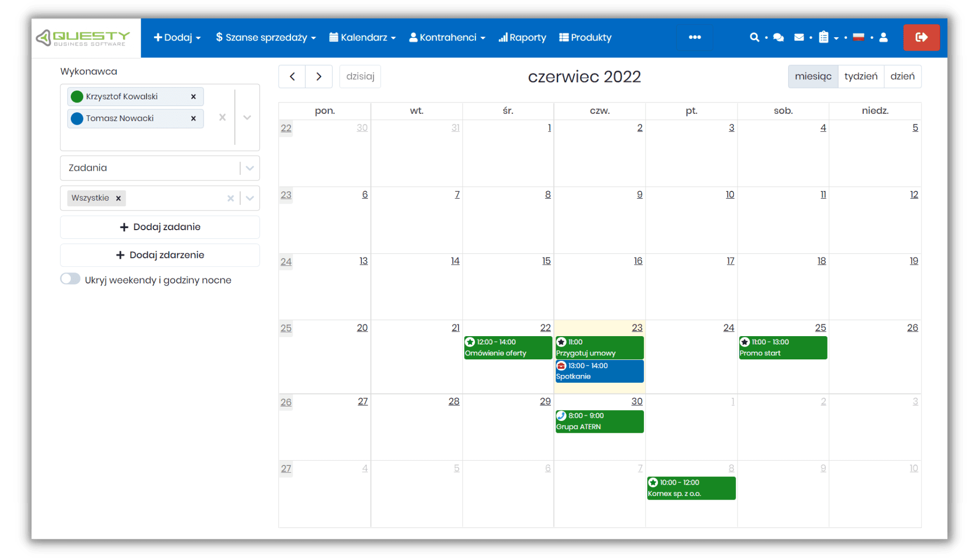
Task: Open the Dodaj dropdown menu
Action: (x=177, y=37)
